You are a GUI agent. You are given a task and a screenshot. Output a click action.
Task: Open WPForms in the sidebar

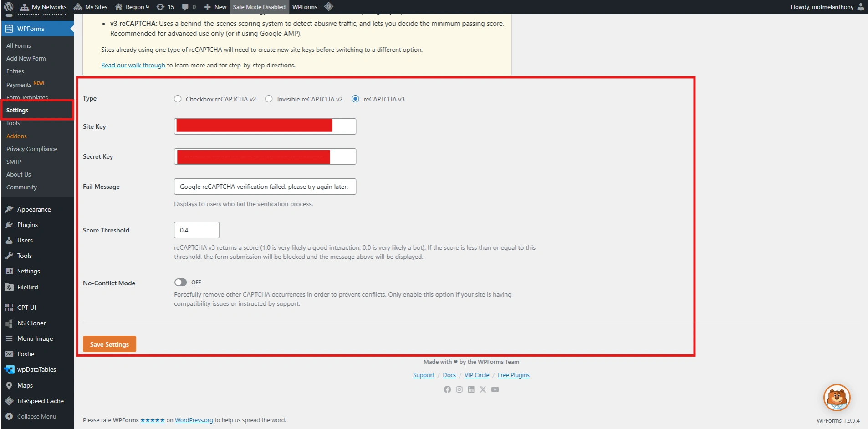coord(37,29)
